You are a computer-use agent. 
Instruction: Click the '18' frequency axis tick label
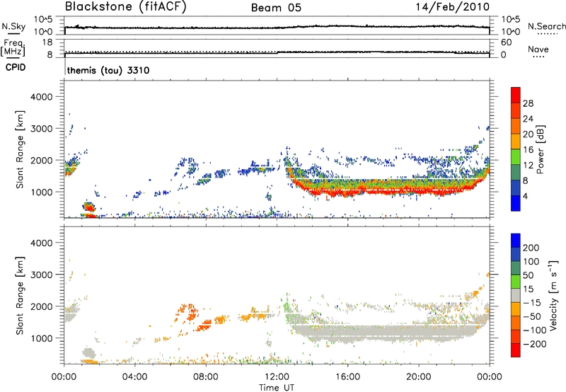tap(47, 42)
